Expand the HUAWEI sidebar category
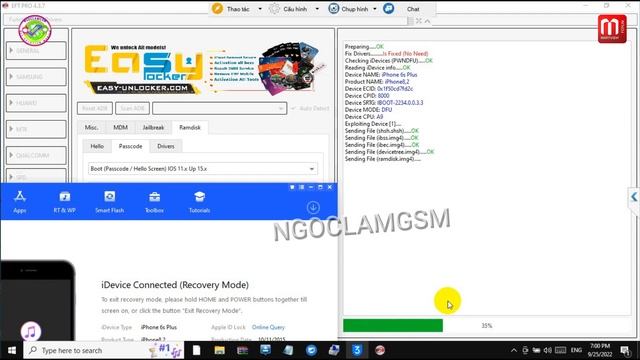 tap(36, 103)
